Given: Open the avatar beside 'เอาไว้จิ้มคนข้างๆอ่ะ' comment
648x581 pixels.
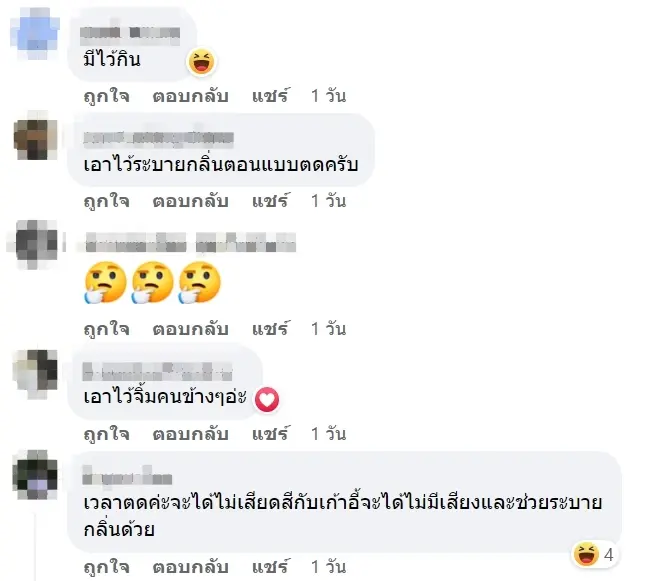Looking at the screenshot, I should pyautogui.click(x=35, y=374).
